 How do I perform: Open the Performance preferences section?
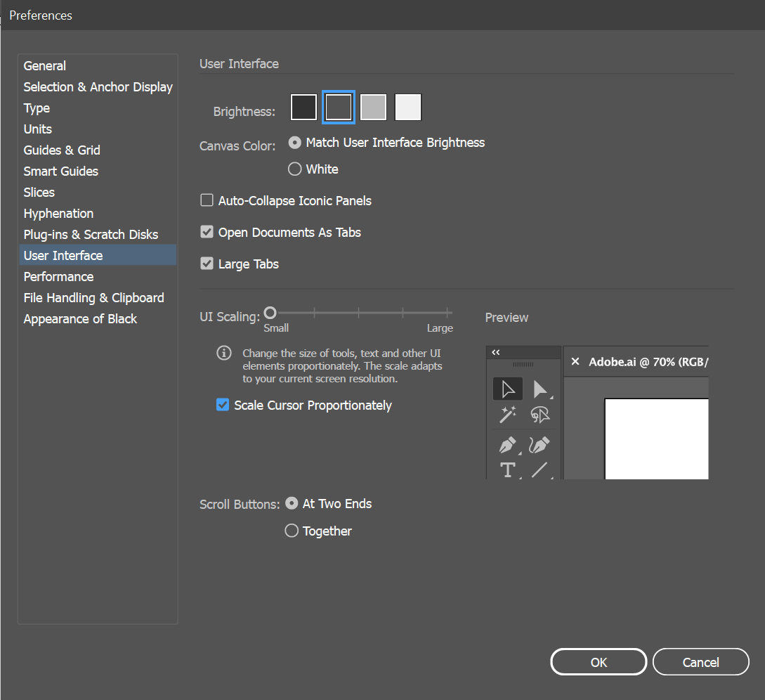58,277
